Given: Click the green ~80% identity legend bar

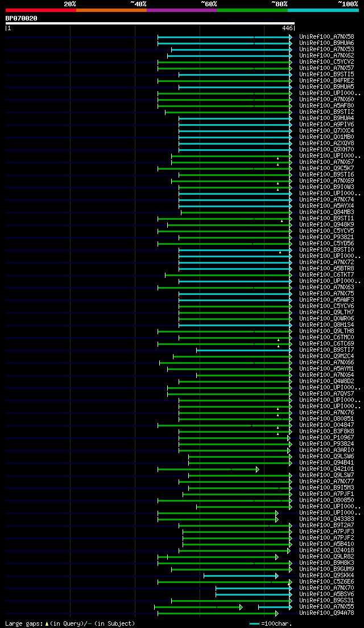Looking at the screenshot, I should (x=253, y=10).
